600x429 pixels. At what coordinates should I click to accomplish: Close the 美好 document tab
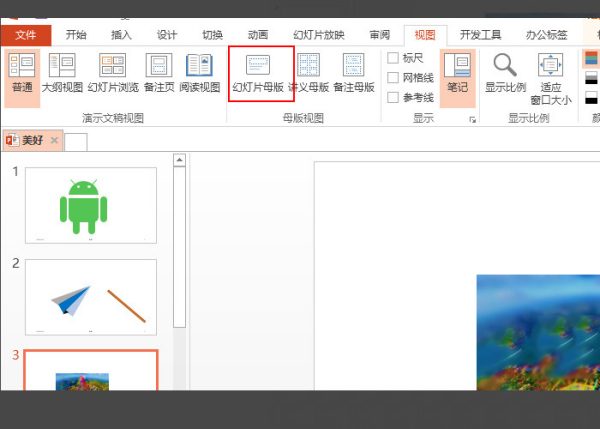coord(54,140)
